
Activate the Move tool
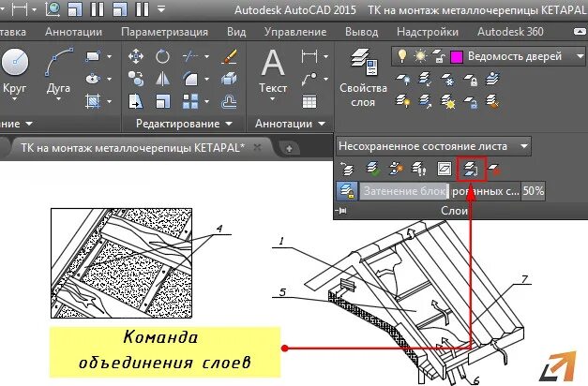tap(135, 56)
